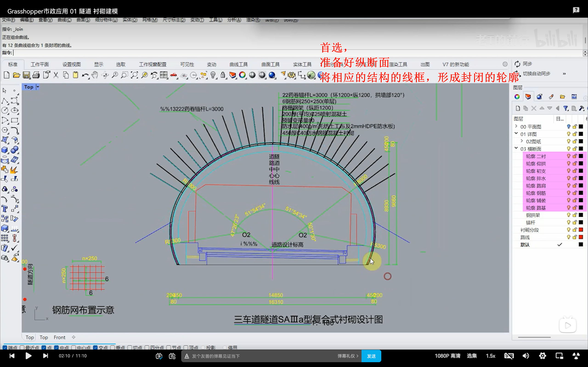Open the 曲线(C) menu
This screenshot has height=367, width=588.
[x=64, y=20]
